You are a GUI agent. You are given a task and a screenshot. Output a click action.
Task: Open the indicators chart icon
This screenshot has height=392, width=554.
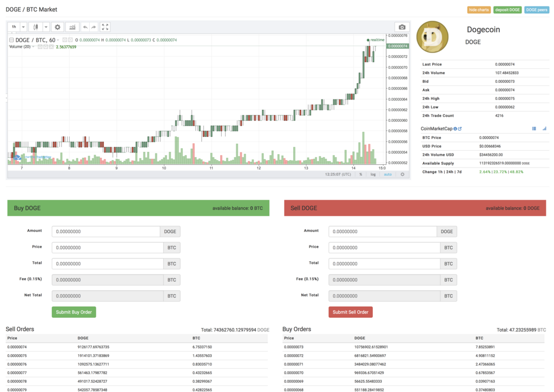tap(72, 27)
